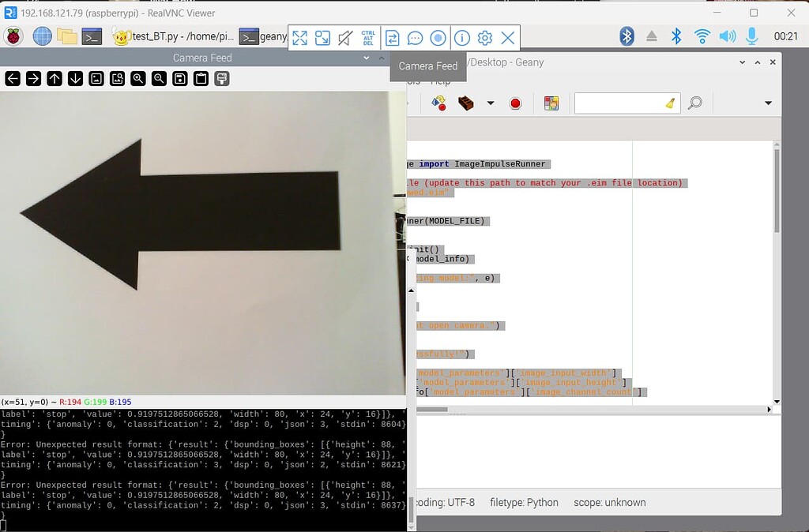Click inside Geany's search text field

click(x=624, y=103)
